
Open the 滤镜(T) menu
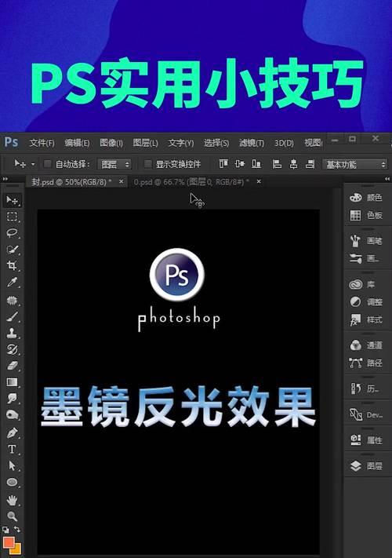click(x=251, y=143)
